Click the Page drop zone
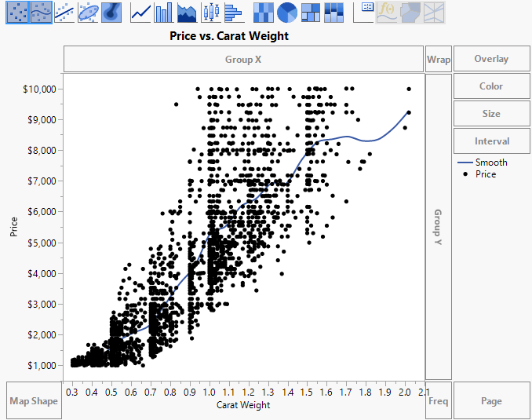The width and height of the screenshot is (532, 420). (491, 400)
